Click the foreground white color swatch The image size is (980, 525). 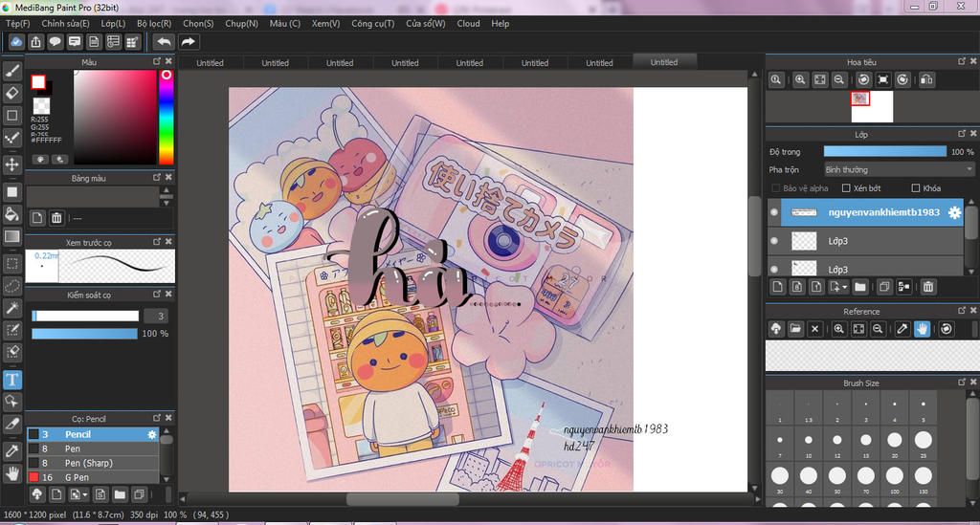point(38,82)
